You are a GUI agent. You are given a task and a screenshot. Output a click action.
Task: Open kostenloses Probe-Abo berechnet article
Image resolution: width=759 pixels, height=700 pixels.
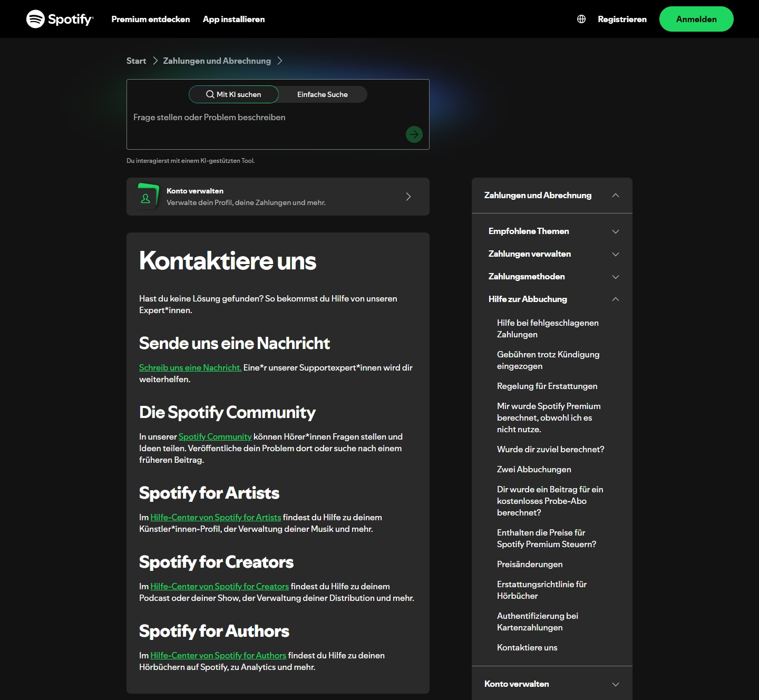click(550, 501)
